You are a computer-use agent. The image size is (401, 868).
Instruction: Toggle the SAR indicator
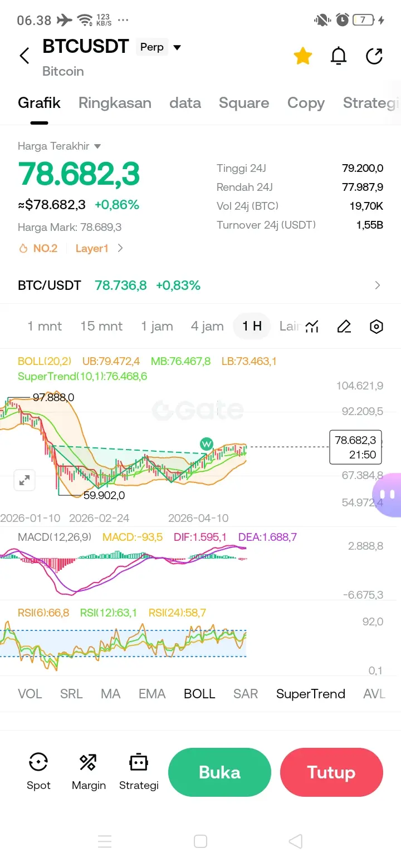[246, 694]
